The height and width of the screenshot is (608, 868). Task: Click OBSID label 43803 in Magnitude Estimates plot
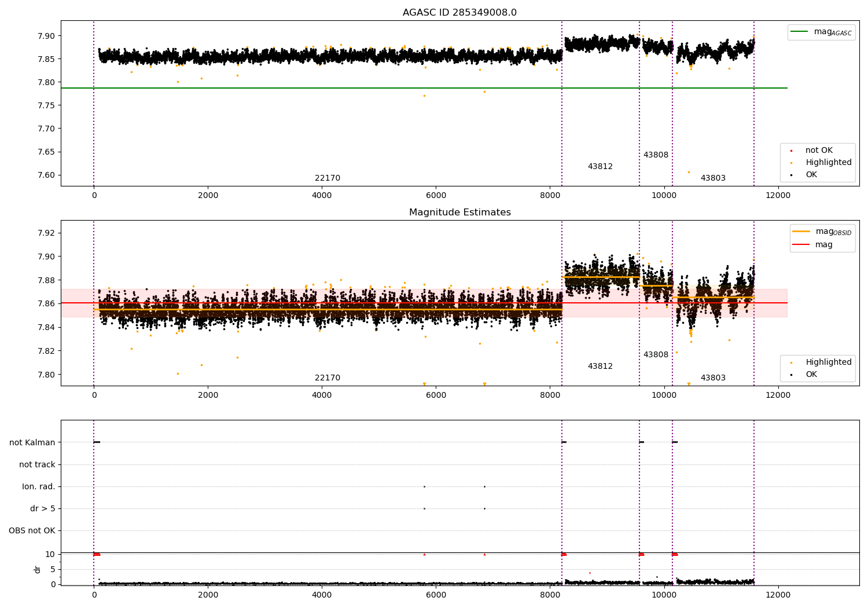713,378
